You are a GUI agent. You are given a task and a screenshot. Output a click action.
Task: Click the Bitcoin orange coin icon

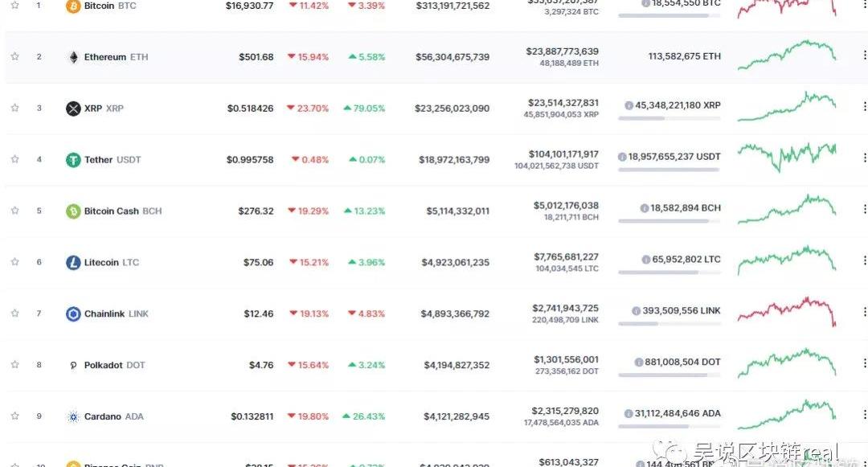point(73,6)
